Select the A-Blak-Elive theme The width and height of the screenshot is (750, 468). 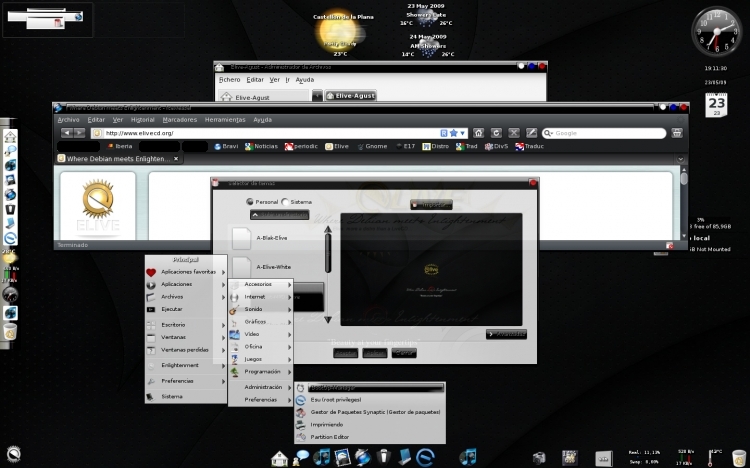coord(272,238)
